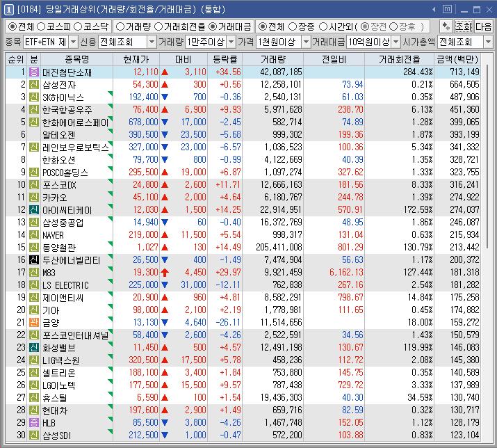Image resolution: width=497 pixels, height=448 pixels.
Task: Select the 장중 radio button
Action: [293, 26]
